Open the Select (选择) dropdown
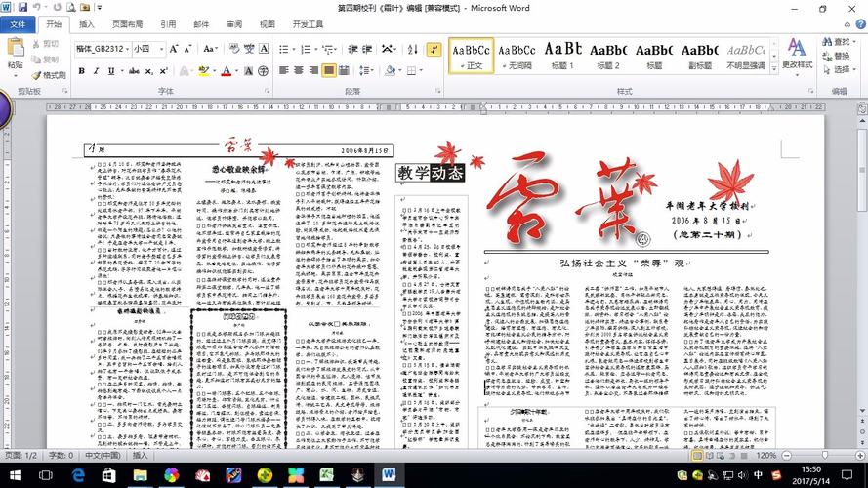This screenshot has height=488, width=868. [840, 69]
